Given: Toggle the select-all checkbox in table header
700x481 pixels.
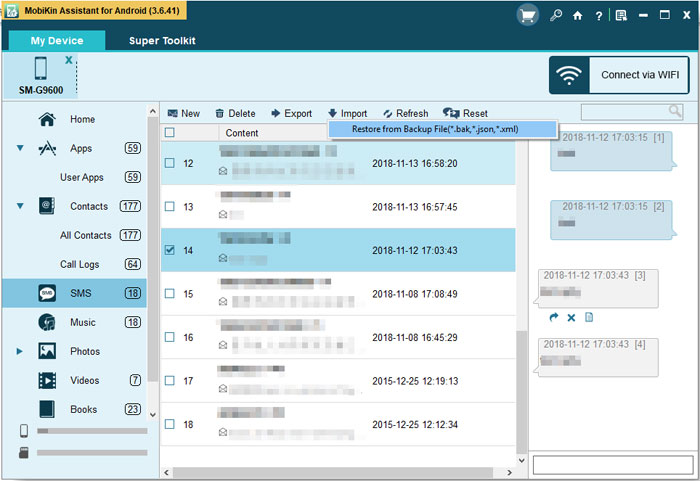Looking at the screenshot, I should (x=170, y=133).
